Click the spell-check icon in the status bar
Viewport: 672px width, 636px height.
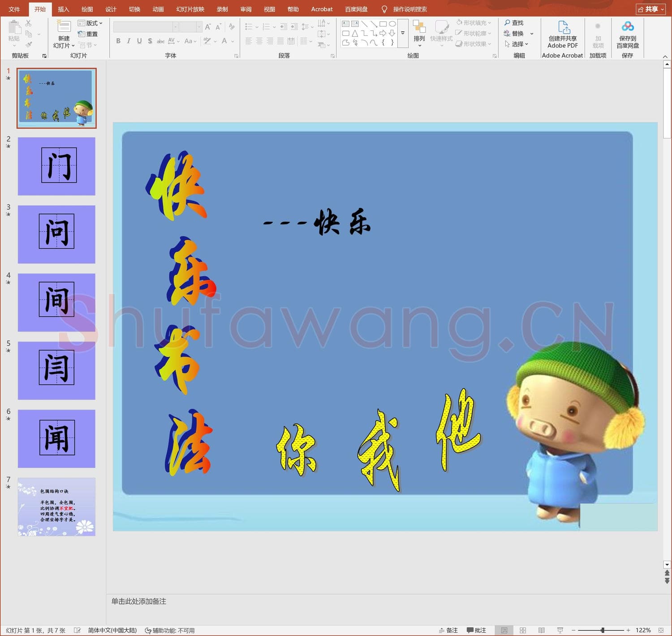coord(77,630)
